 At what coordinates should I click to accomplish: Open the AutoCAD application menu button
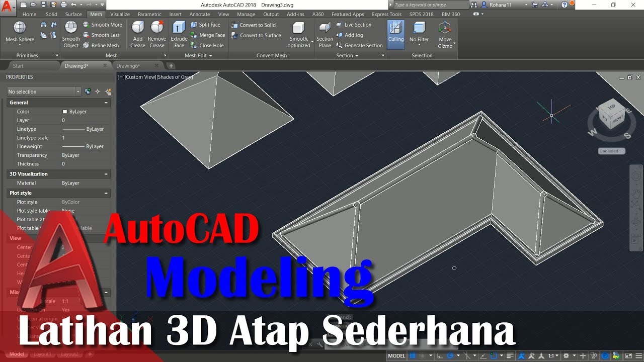(8, 7)
